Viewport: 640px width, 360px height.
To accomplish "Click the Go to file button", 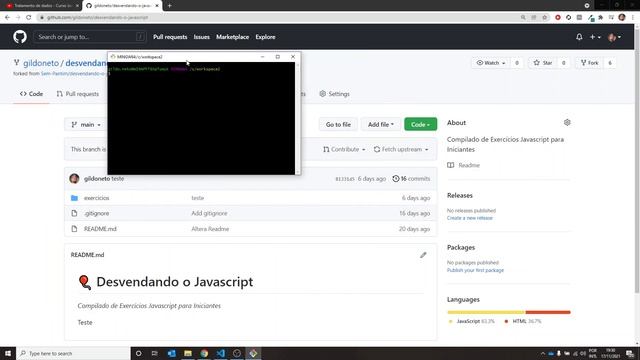I will point(338,124).
